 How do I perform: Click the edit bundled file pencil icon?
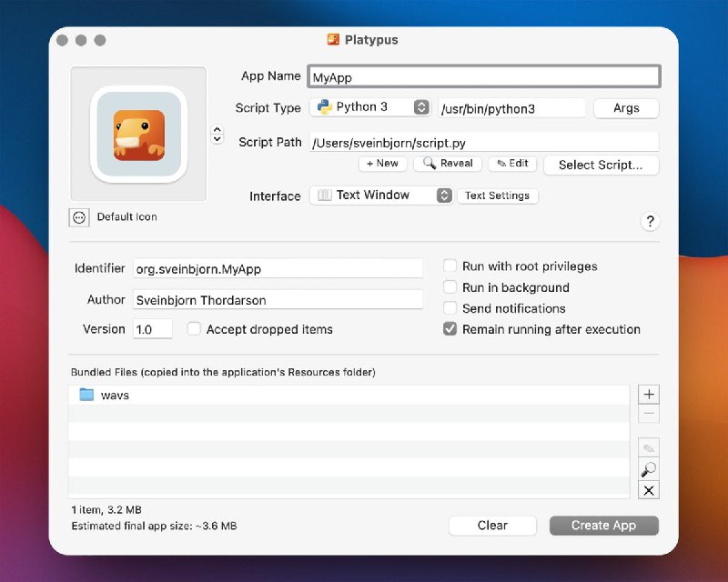(x=649, y=448)
